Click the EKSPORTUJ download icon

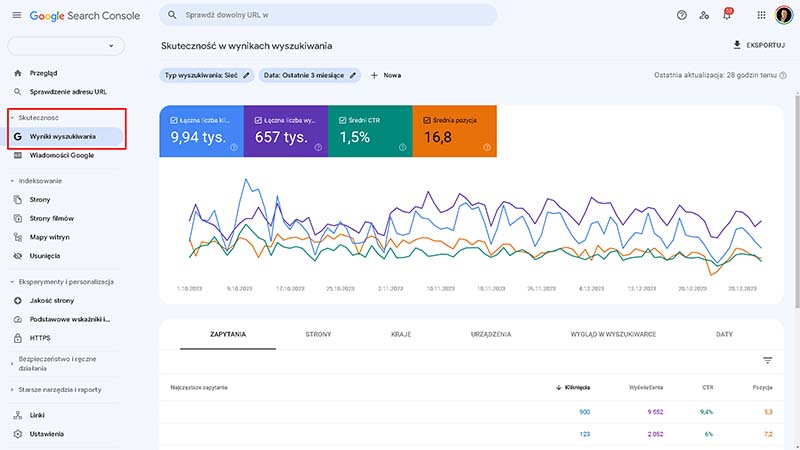pyautogui.click(x=738, y=45)
